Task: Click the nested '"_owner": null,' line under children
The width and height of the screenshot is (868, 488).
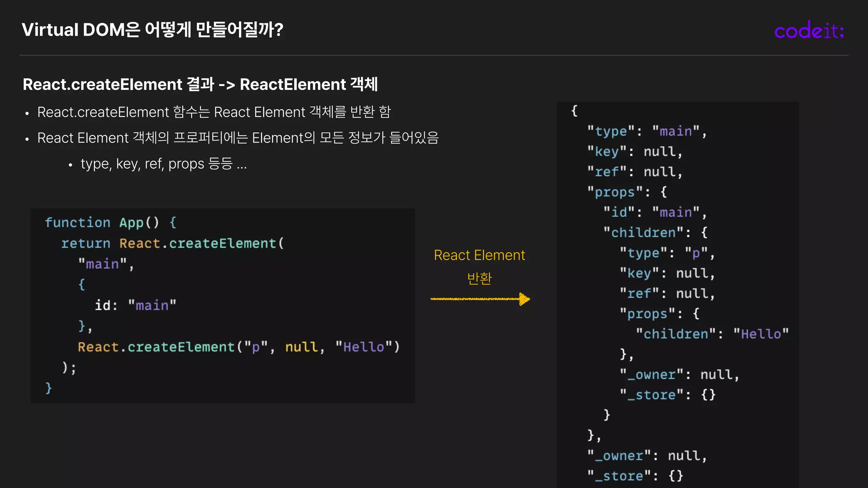Action: click(x=679, y=374)
